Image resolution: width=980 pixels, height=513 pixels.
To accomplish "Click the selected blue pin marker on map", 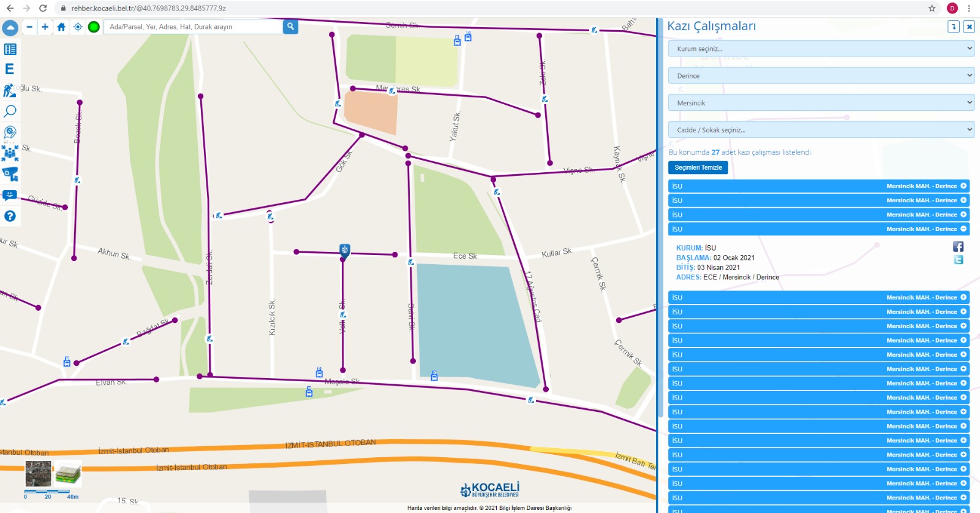I will pyautogui.click(x=345, y=250).
